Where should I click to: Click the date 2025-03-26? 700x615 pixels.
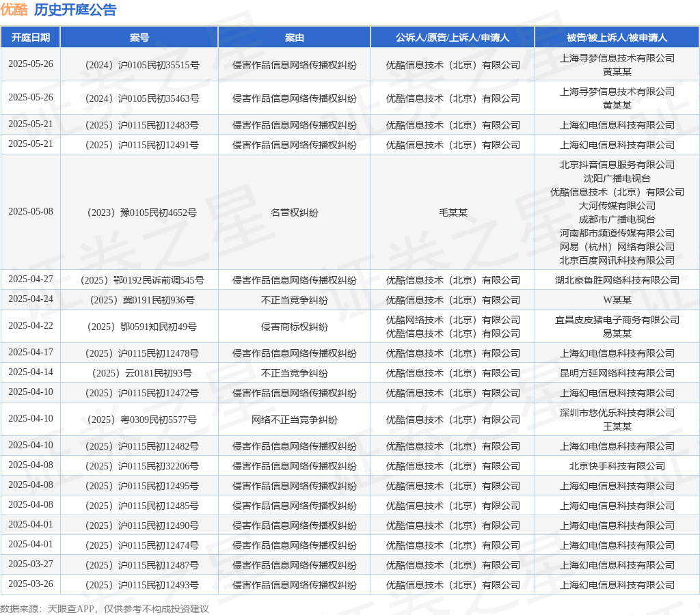pyautogui.click(x=30, y=584)
